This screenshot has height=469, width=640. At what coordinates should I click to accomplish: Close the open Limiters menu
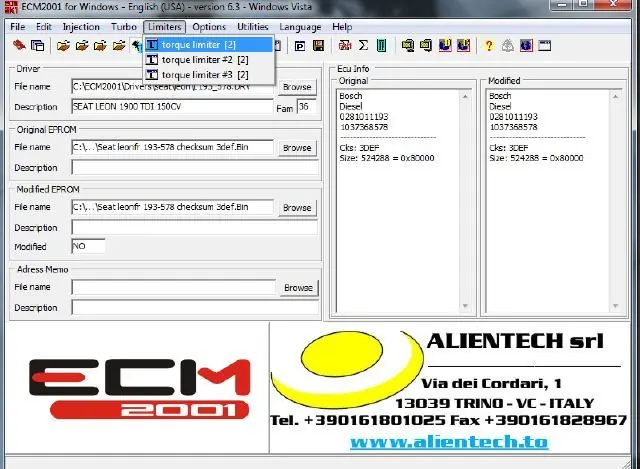(x=164, y=27)
